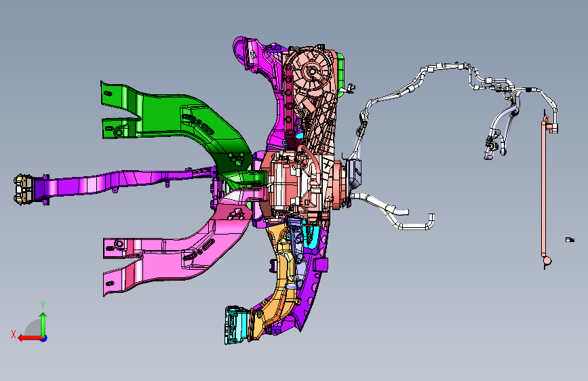Select the cyan vent outlet at bottom
This screenshot has height=381, width=588.
pyautogui.click(x=237, y=325)
